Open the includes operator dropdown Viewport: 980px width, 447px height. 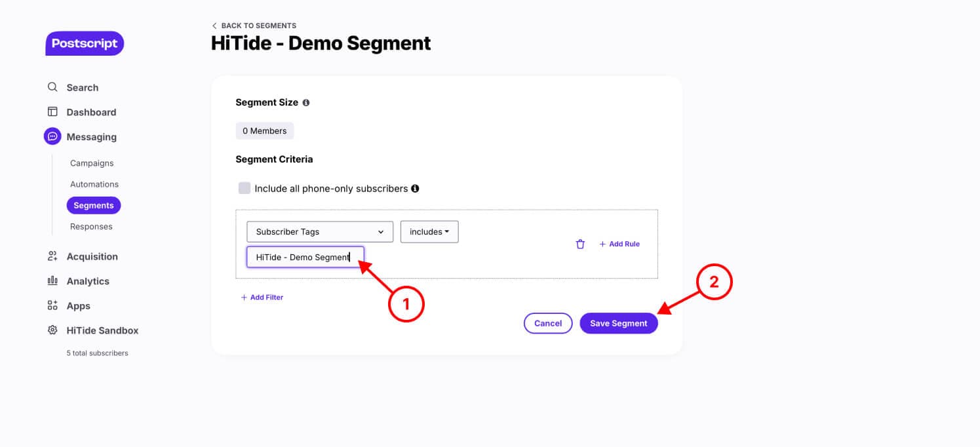429,232
